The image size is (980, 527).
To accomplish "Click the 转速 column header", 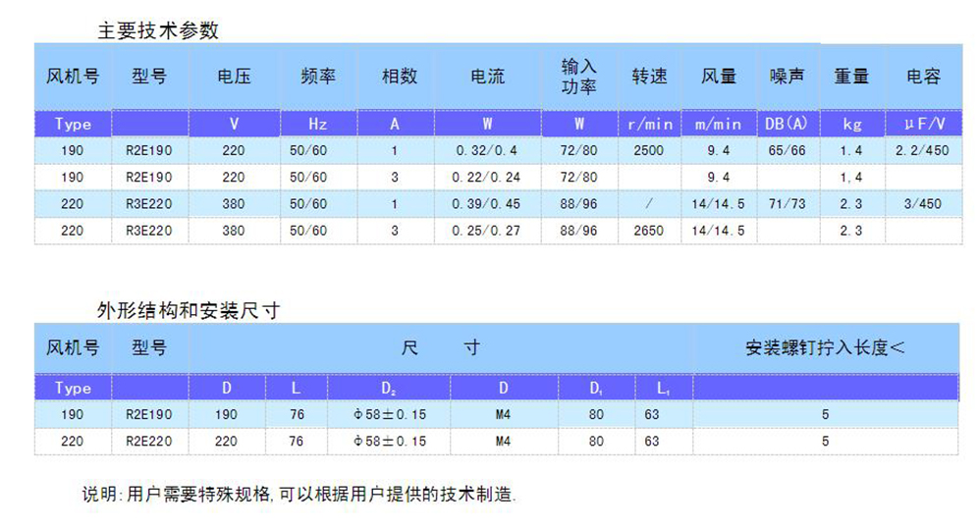I will (x=649, y=77).
